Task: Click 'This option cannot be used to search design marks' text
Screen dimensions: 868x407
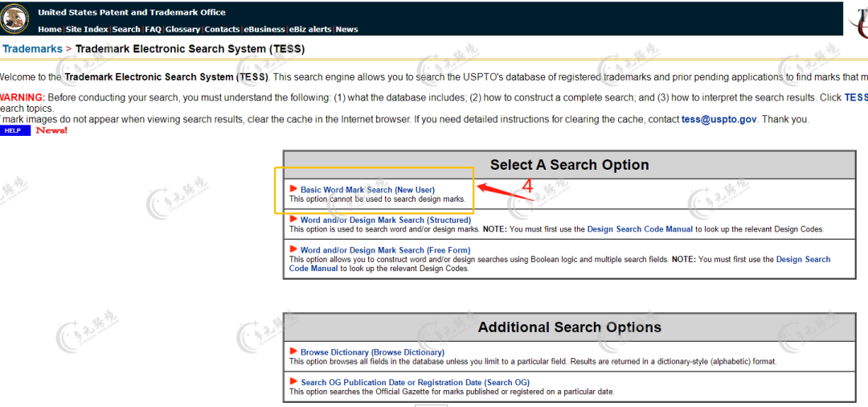Action: tap(378, 199)
